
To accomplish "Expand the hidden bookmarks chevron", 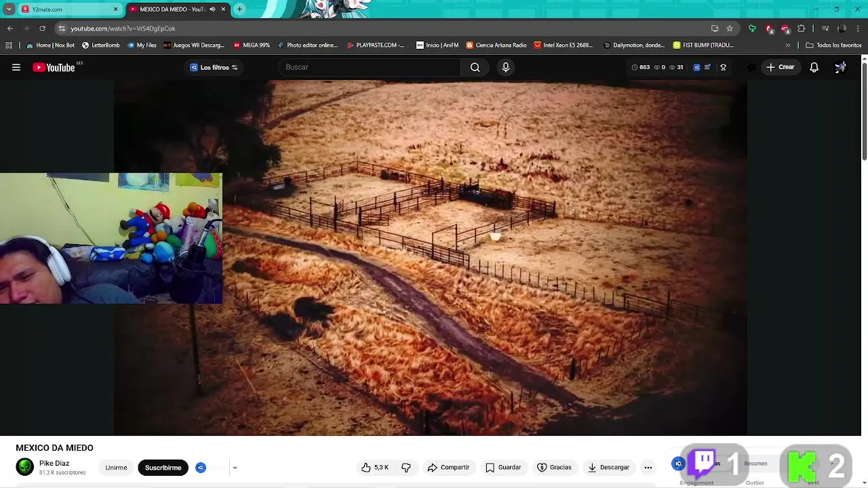I will coord(787,45).
